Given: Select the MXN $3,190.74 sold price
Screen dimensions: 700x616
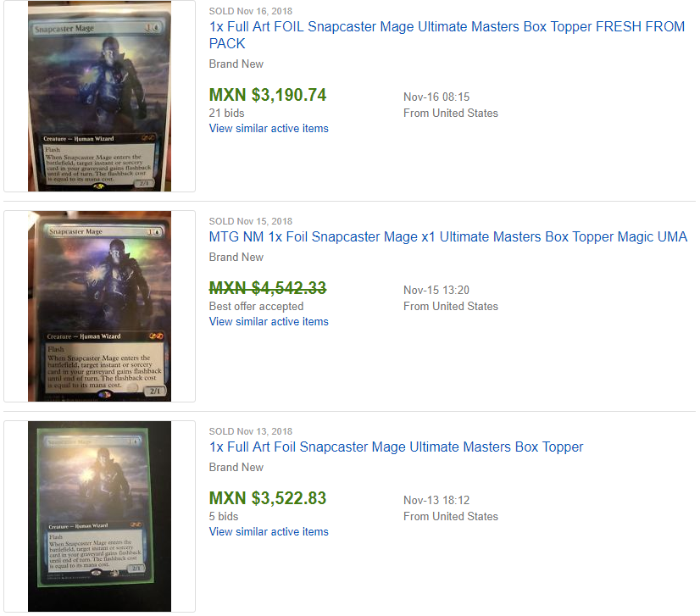Looking at the screenshot, I should (268, 95).
